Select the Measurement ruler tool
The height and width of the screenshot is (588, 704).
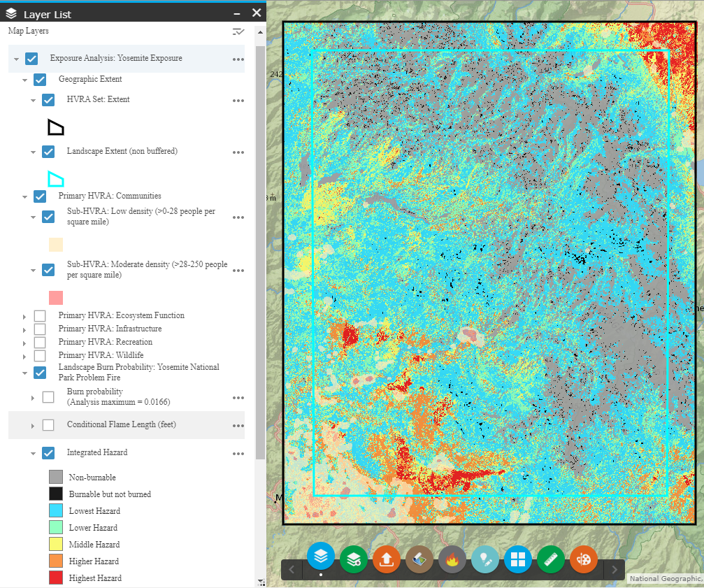pos(551,559)
